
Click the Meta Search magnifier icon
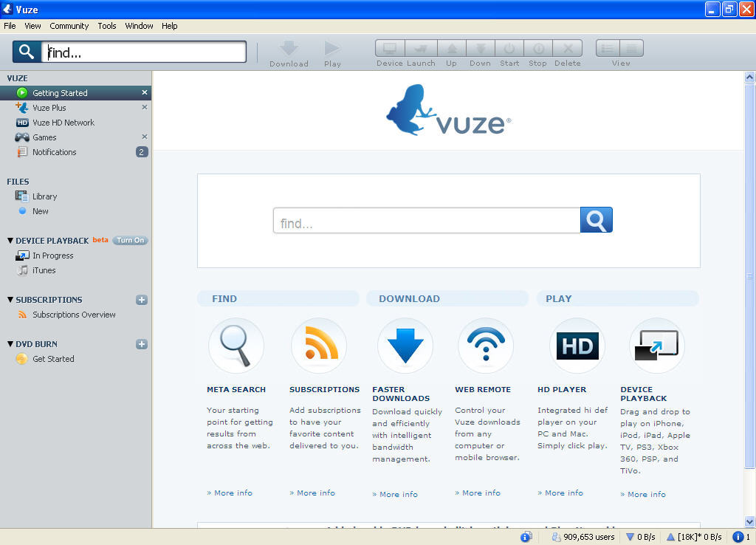click(x=236, y=344)
